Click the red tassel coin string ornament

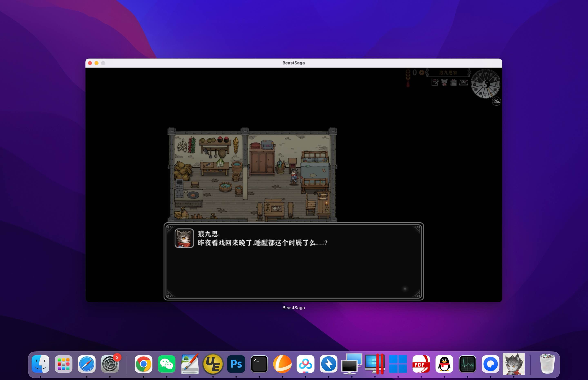(x=408, y=78)
